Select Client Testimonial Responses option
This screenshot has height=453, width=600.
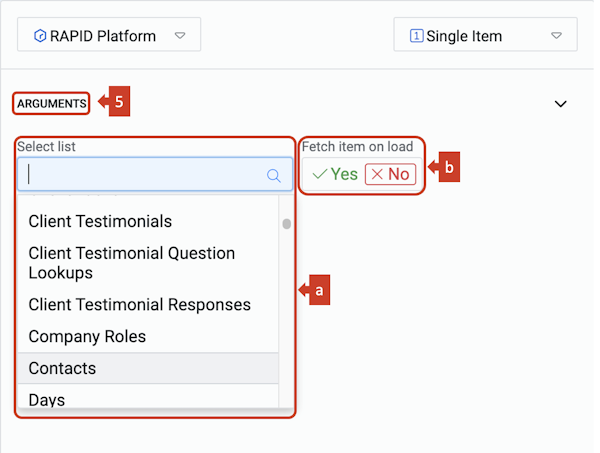[x=148, y=305]
